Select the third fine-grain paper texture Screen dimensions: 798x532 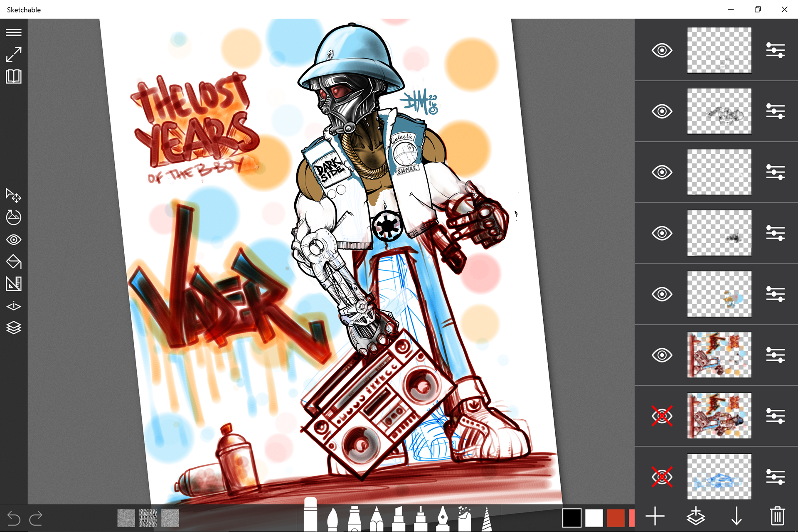[x=170, y=518]
